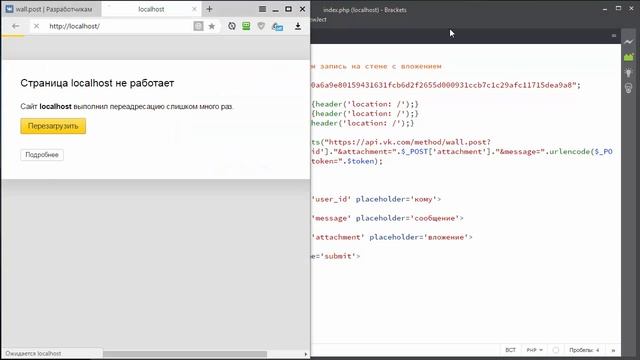Click the fourth Brackets sidebar plugin icon
Image resolution: width=640 pixels, height=360 pixels.
[x=629, y=88]
